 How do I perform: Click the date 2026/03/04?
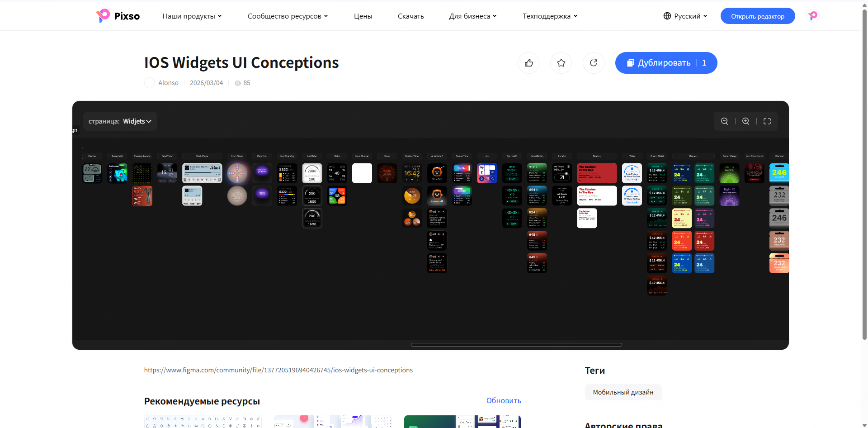(206, 83)
